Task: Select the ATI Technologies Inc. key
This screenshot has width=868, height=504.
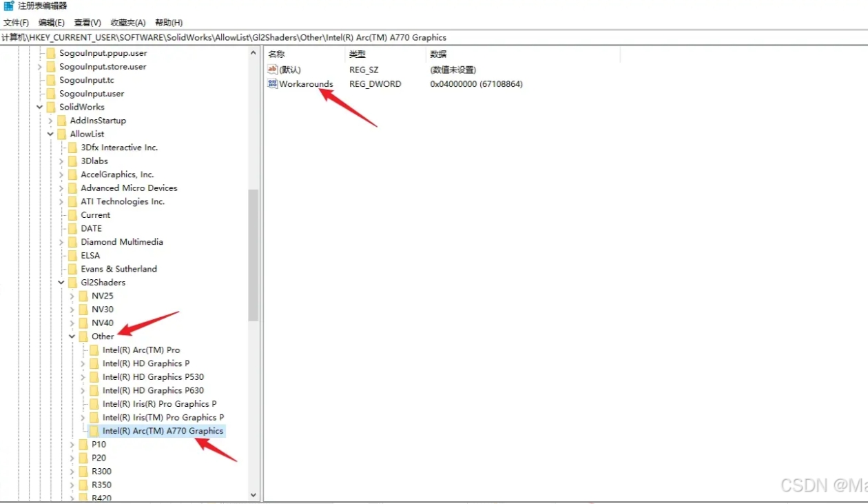Action: [x=123, y=201]
